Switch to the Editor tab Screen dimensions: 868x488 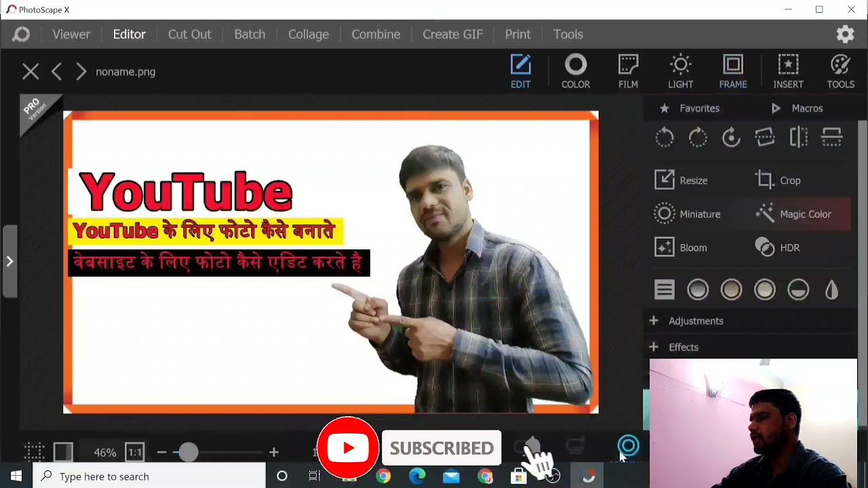click(x=129, y=35)
